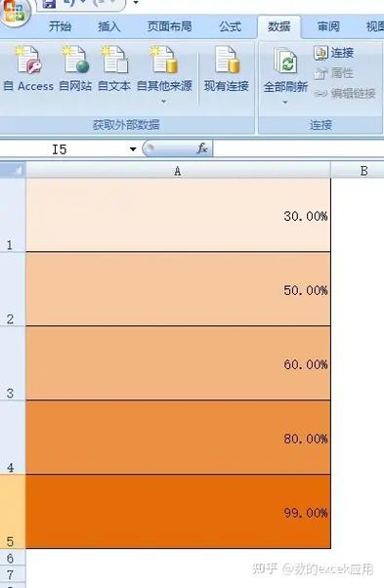Screen dimensions: 384x588
Task: Open the Name Box dropdown arrow
Action: click(132, 149)
